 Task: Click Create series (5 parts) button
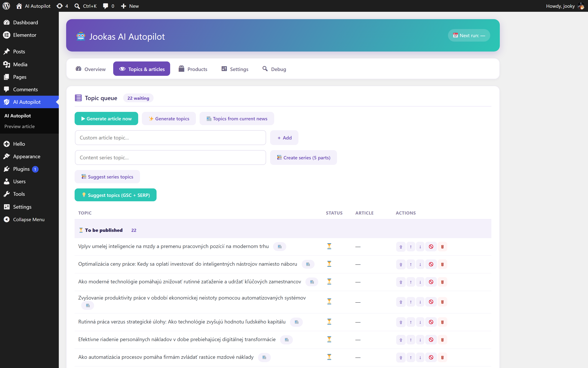tap(304, 158)
